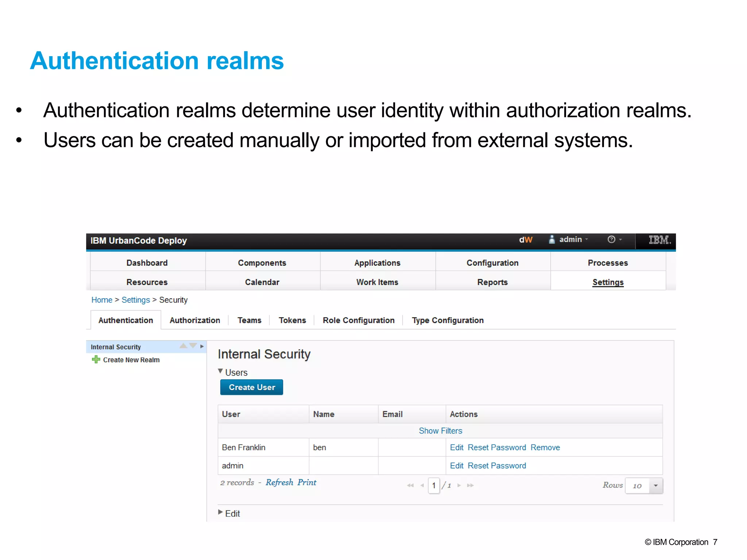Click the admin user avatar icon

552,239
